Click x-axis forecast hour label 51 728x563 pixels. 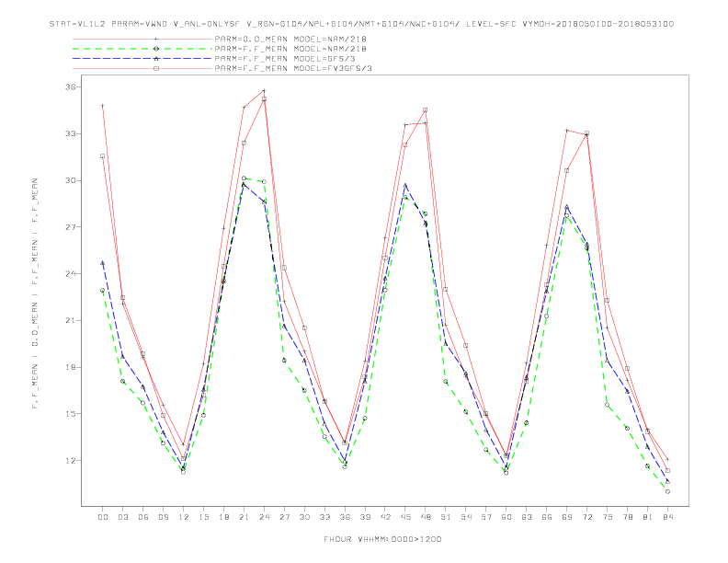(x=446, y=517)
